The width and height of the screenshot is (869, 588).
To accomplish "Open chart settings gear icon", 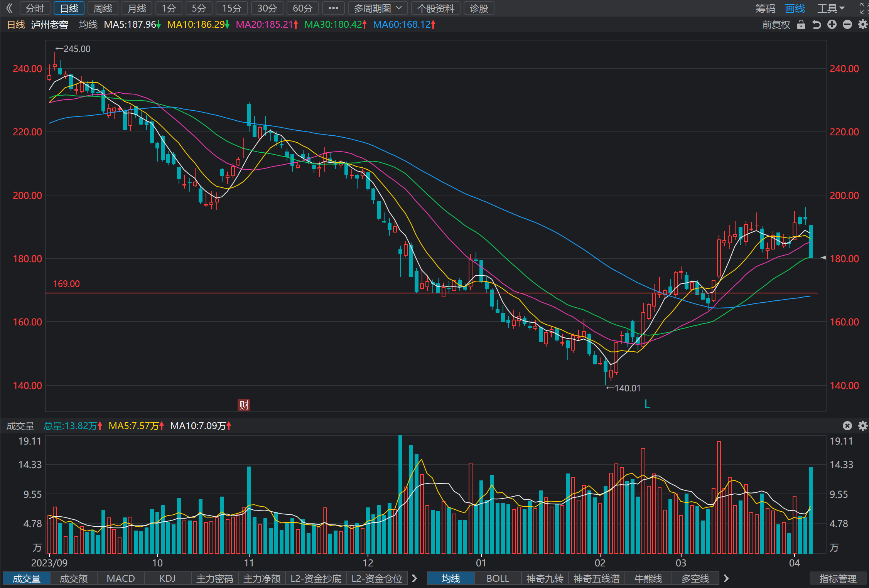I will click(x=862, y=25).
